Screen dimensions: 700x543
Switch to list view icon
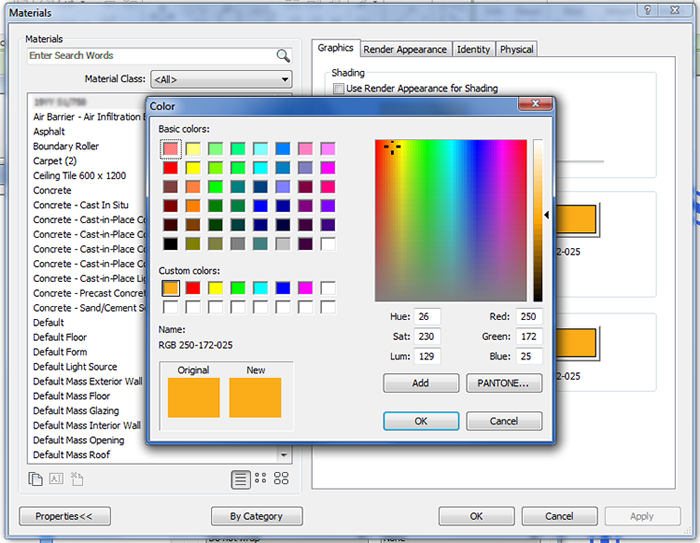[x=240, y=480]
